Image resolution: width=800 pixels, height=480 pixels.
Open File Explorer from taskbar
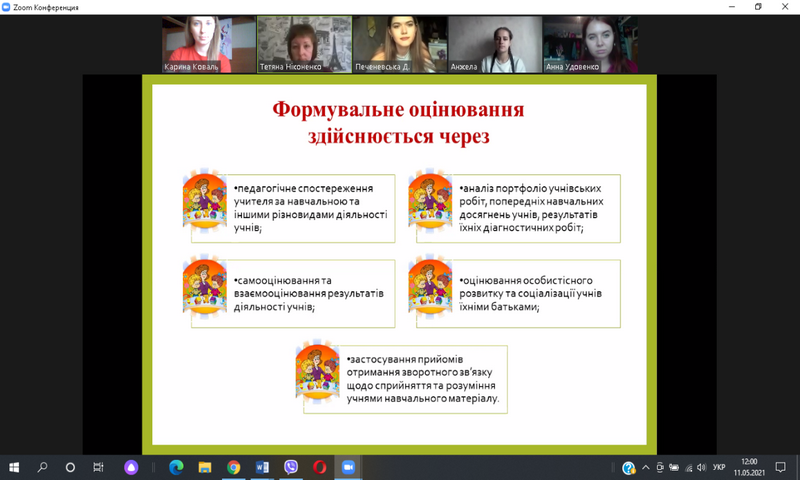[x=205, y=467]
